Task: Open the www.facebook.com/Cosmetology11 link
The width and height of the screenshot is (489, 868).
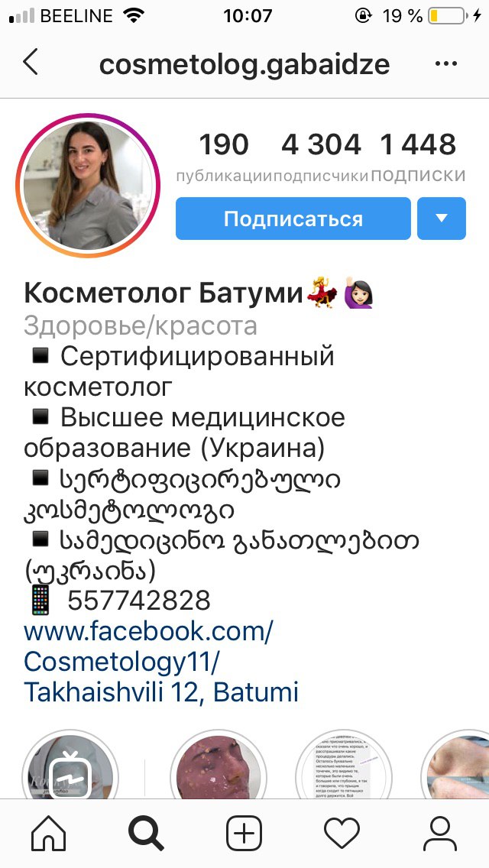Action: tap(148, 646)
